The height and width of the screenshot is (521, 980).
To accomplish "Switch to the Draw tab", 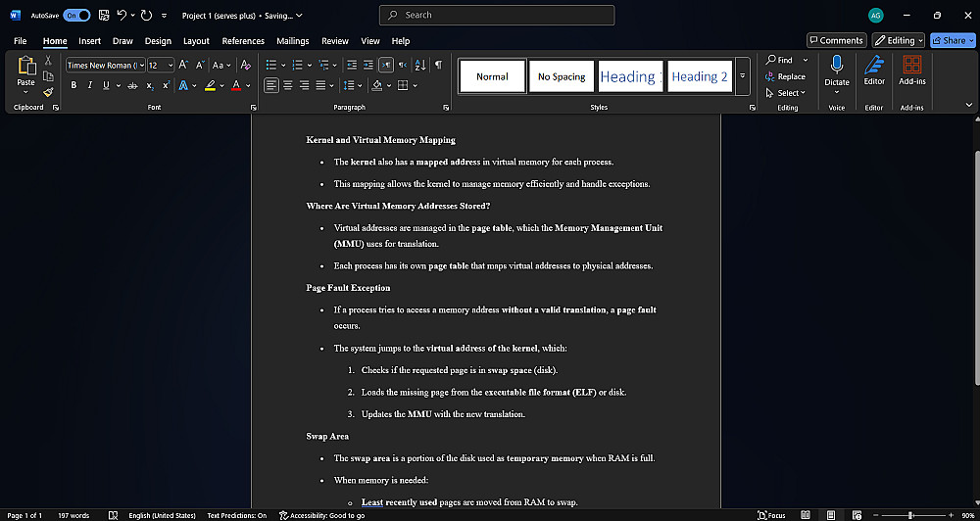I will 122,40.
